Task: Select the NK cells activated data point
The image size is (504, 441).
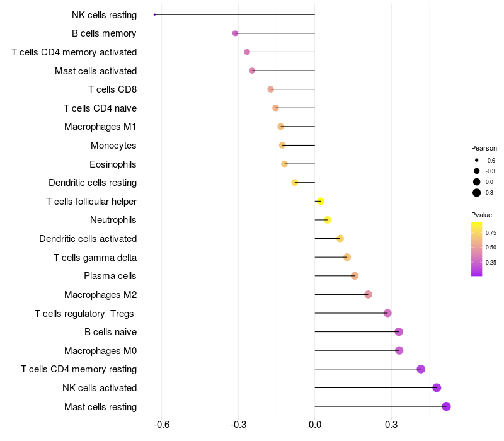Action: 437,388
